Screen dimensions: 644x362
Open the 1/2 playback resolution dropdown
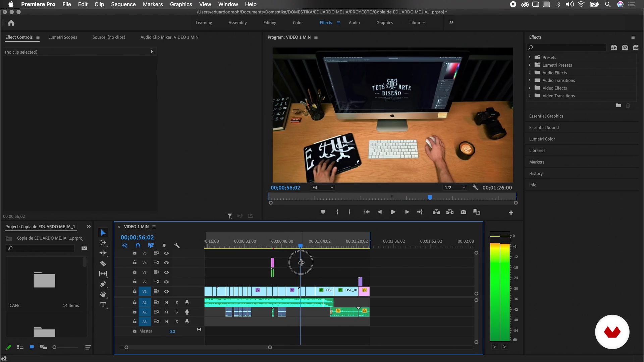455,188
